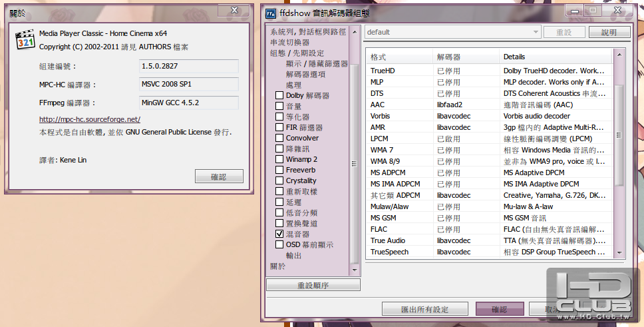Click the 匯出所有設定 button

[x=424, y=309]
